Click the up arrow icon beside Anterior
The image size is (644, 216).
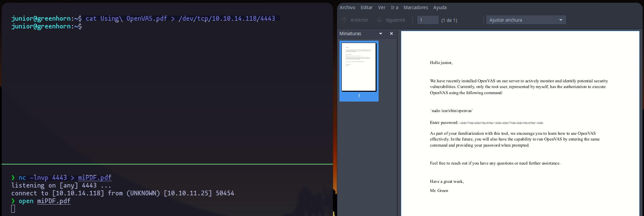pos(344,20)
